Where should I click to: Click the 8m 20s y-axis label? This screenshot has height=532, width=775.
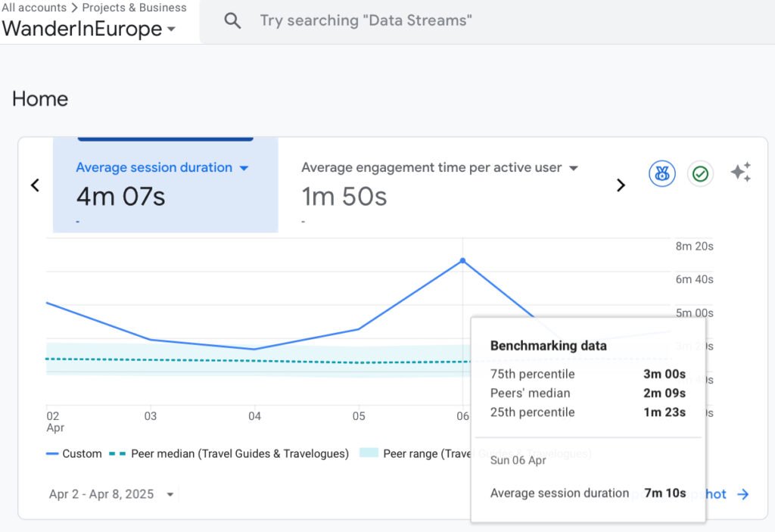(695, 246)
